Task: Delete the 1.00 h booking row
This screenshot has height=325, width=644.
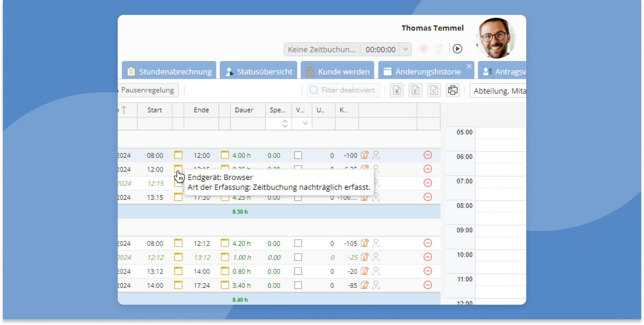Action: click(428, 257)
